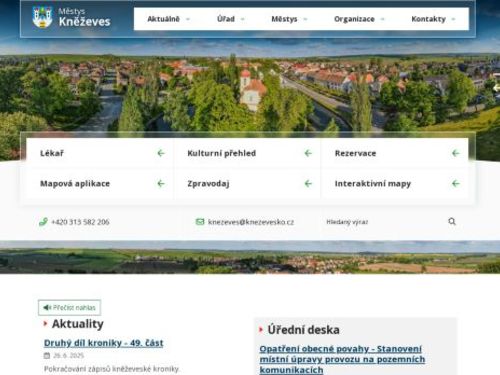The image size is (500, 375).
Task: Open the Městys menu item
Action: point(284,19)
